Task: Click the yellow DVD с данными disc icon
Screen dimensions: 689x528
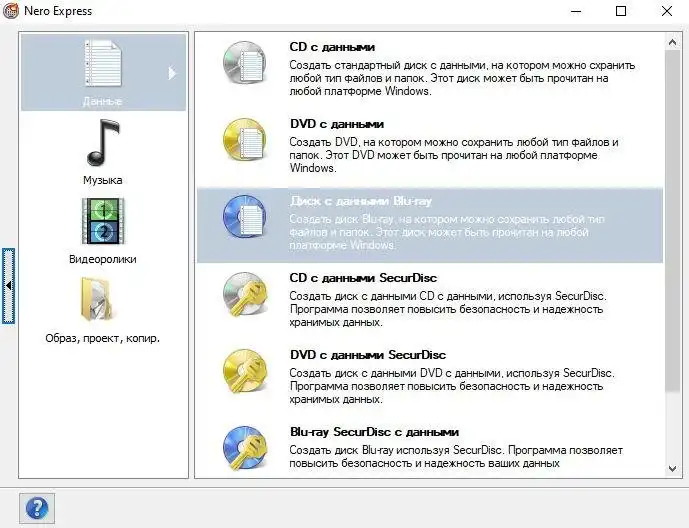Action: (x=245, y=140)
